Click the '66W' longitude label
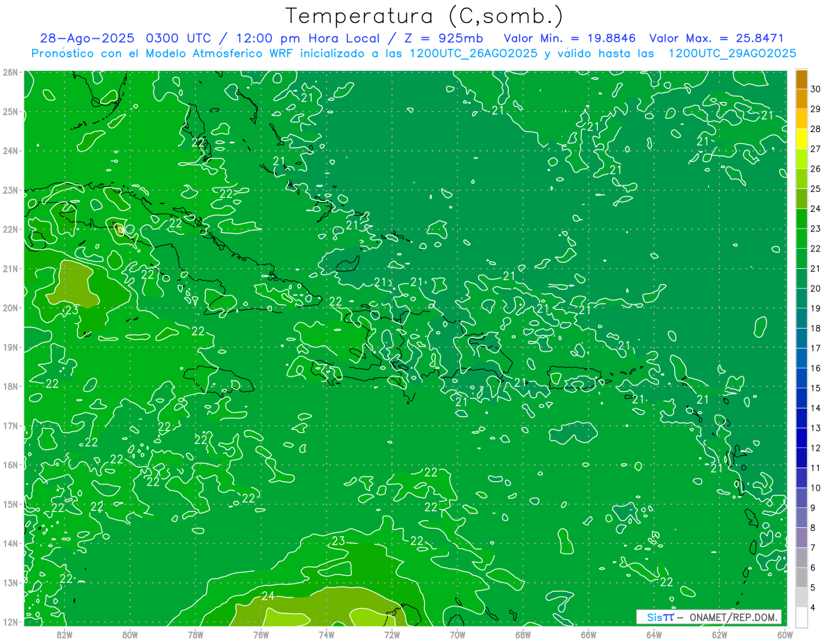Screen dimensions: 834x644 pos(588,634)
